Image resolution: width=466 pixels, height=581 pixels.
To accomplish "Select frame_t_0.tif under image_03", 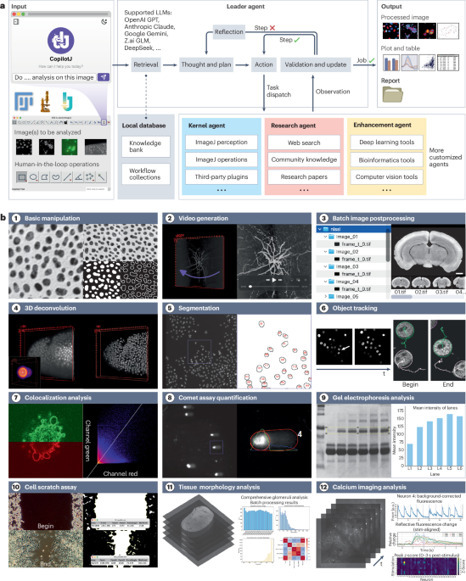I will click(352, 274).
